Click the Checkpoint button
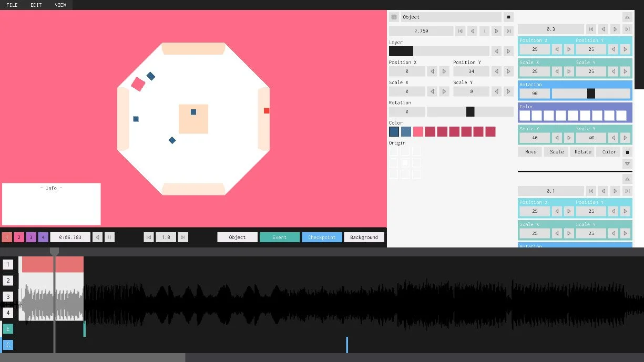Screen dimensions: 644x362 322,237
